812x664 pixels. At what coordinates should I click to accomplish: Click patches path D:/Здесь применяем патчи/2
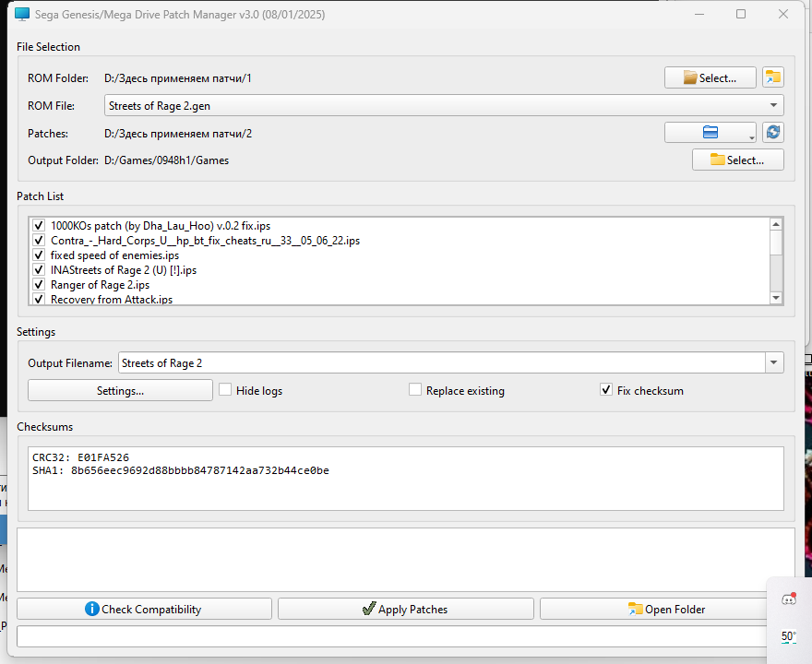pos(177,134)
